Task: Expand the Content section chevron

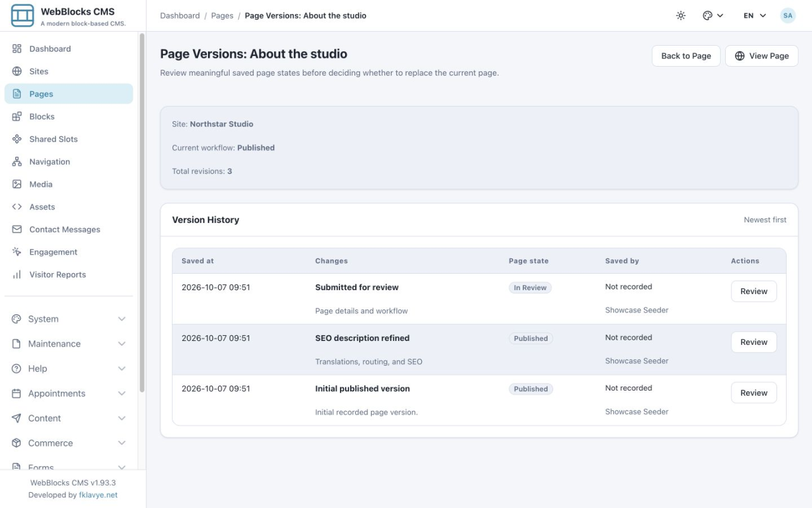Action: (x=122, y=418)
